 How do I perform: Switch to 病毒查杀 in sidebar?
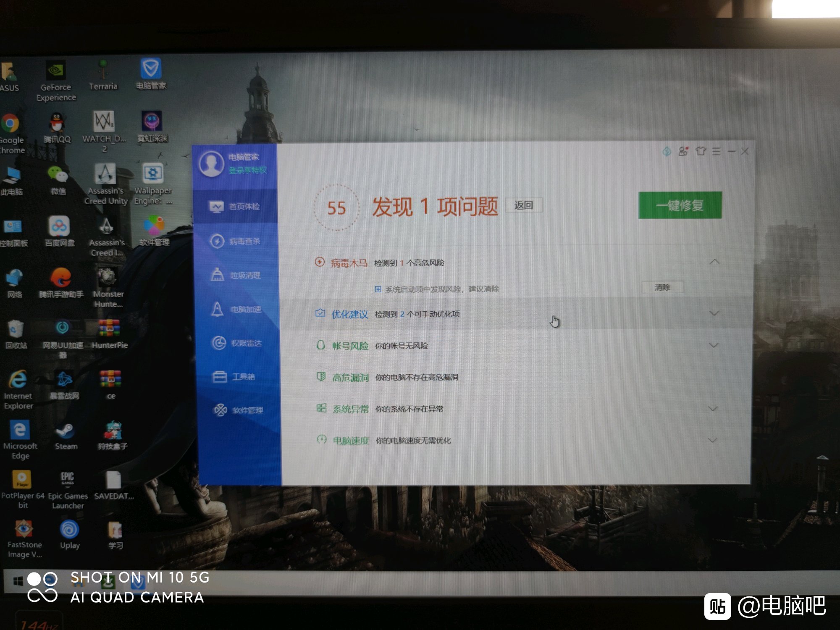235,241
